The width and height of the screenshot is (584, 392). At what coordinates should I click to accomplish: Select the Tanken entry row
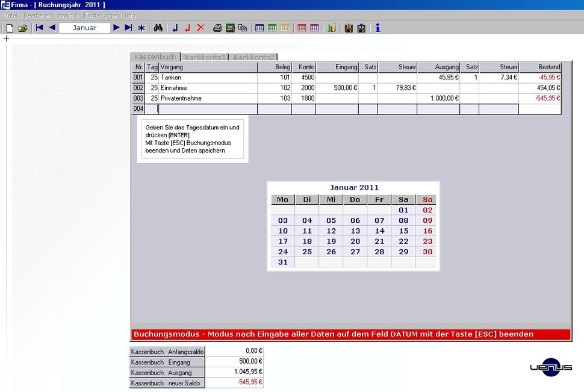[x=346, y=78]
